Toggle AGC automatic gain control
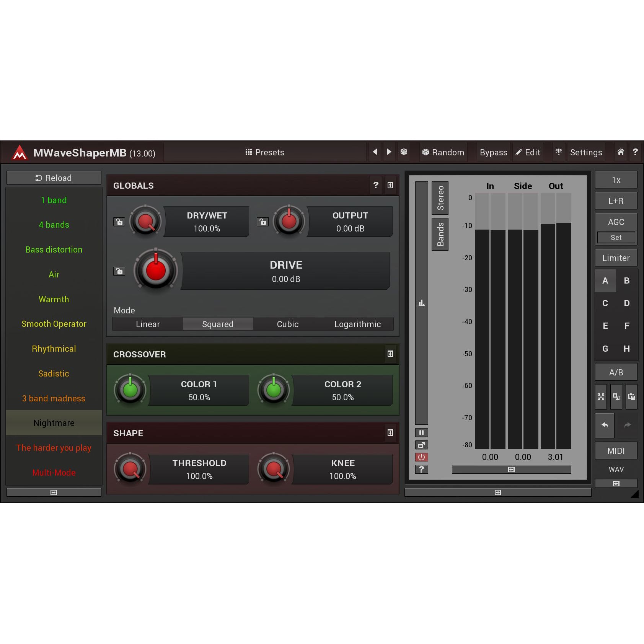Viewport: 644px width, 644px height. (x=616, y=222)
